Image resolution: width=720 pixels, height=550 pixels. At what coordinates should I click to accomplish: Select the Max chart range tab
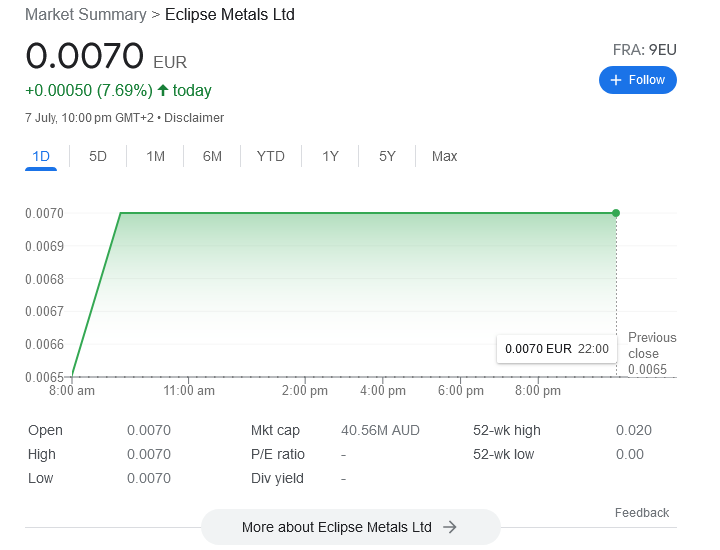pyautogui.click(x=444, y=157)
